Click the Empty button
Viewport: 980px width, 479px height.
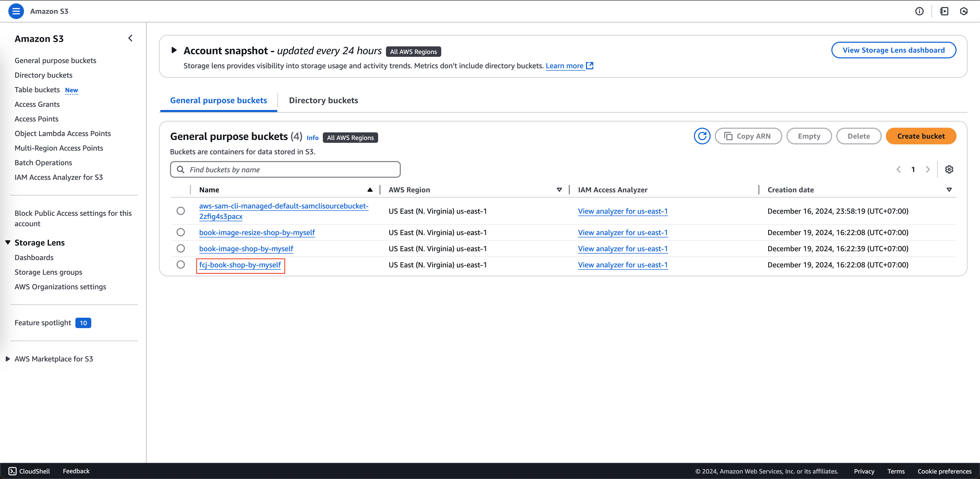[809, 136]
